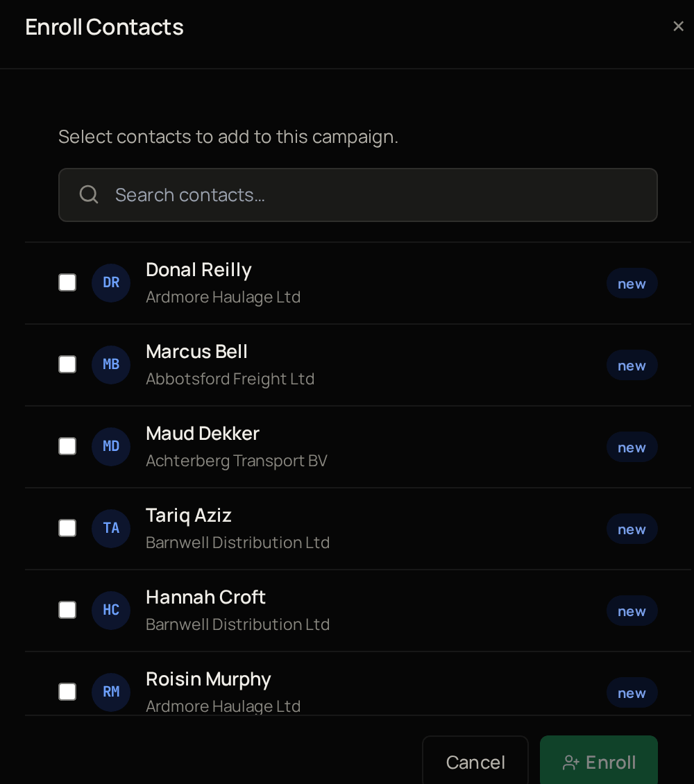Viewport: 694px width, 784px height.
Task: Click the RM avatar icon
Action: point(111,692)
